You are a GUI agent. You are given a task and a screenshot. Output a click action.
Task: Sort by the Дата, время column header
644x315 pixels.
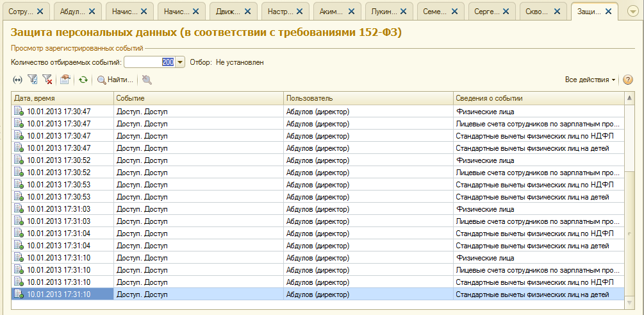click(x=62, y=98)
